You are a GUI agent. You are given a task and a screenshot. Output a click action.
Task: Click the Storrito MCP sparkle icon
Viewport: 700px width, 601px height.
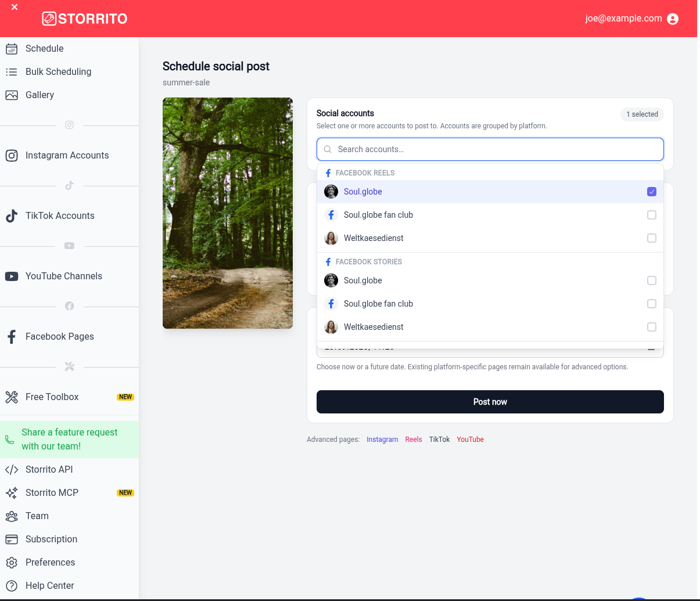tap(12, 493)
